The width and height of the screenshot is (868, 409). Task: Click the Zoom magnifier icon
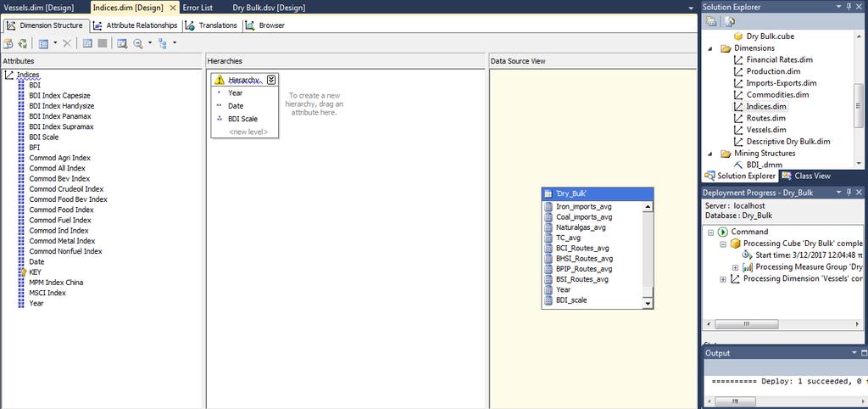coord(138,43)
